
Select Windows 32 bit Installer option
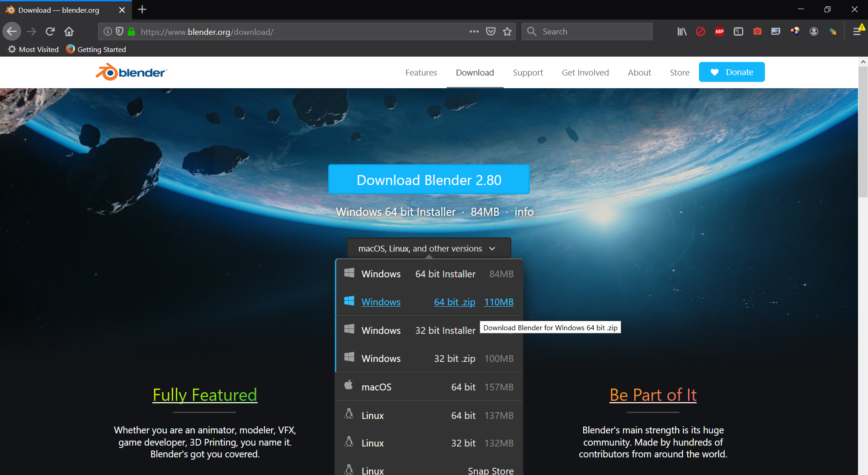click(x=429, y=330)
